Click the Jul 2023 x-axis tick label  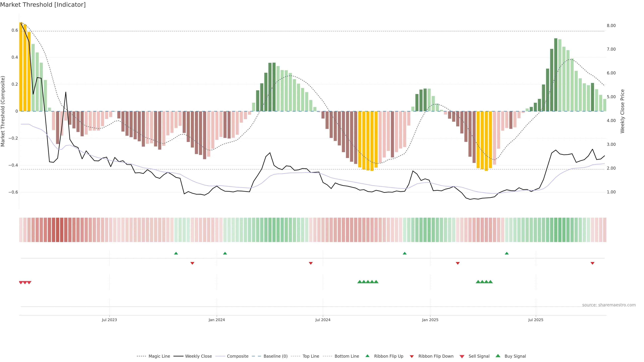pyautogui.click(x=109, y=320)
